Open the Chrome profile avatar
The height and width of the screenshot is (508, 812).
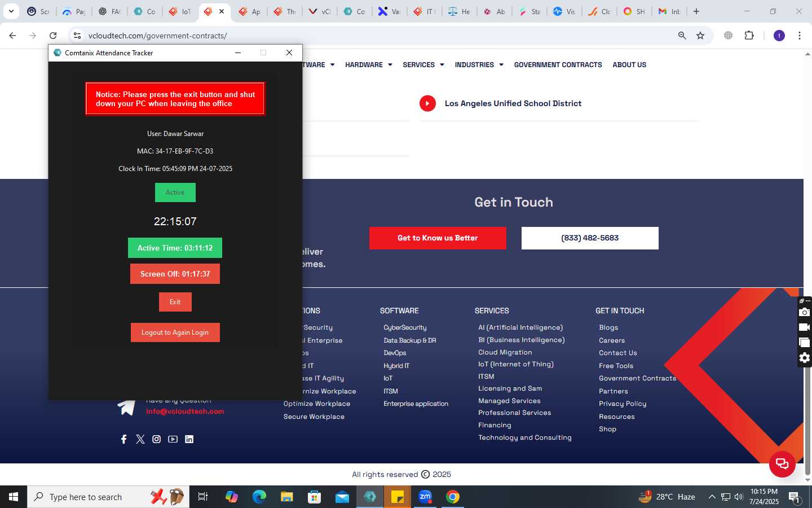click(779, 36)
